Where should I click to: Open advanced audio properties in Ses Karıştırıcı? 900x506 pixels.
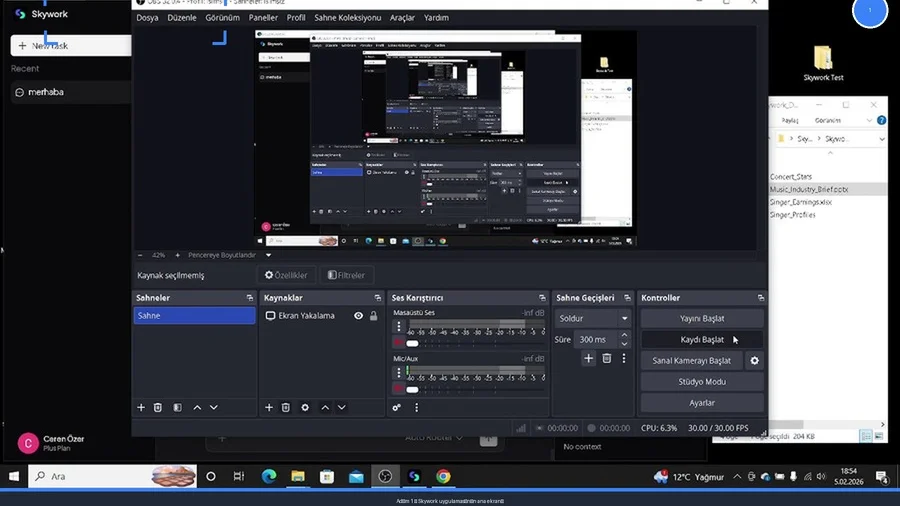[x=397, y=407]
